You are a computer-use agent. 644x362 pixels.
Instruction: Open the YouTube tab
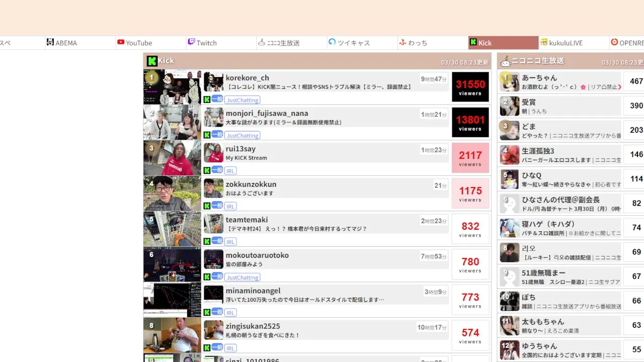tap(150, 43)
